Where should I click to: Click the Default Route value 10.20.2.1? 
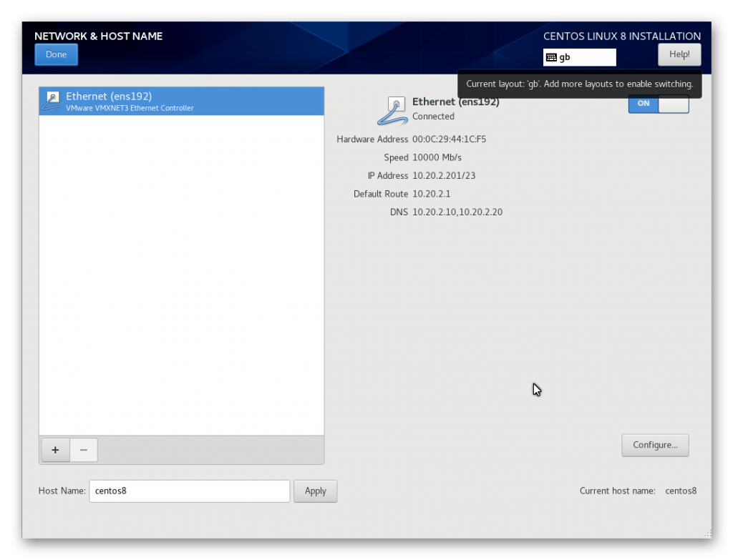[432, 194]
